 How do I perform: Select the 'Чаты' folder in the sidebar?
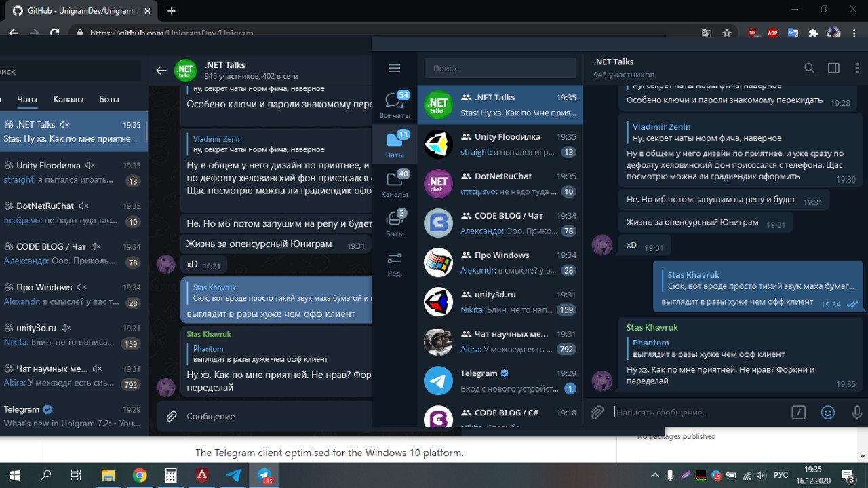click(395, 145)
